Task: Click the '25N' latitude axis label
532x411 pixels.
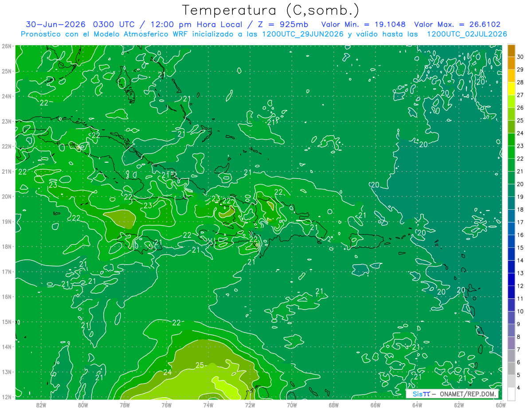Action: pos(7,71)
